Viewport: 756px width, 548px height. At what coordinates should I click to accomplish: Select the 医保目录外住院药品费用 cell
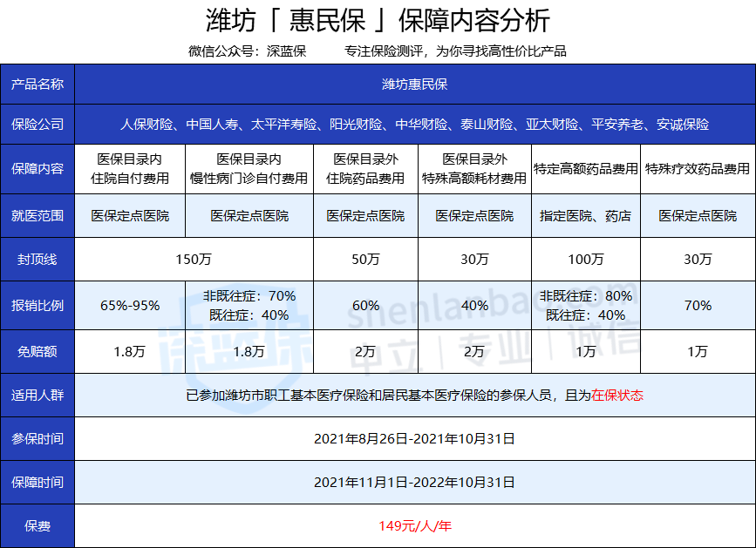[x=365, y=169]
